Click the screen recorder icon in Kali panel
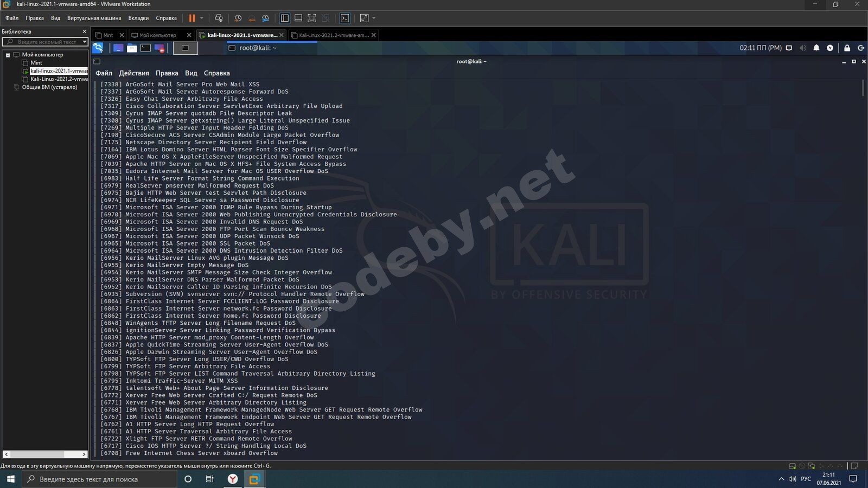868x488 pixels. [159, 48]
